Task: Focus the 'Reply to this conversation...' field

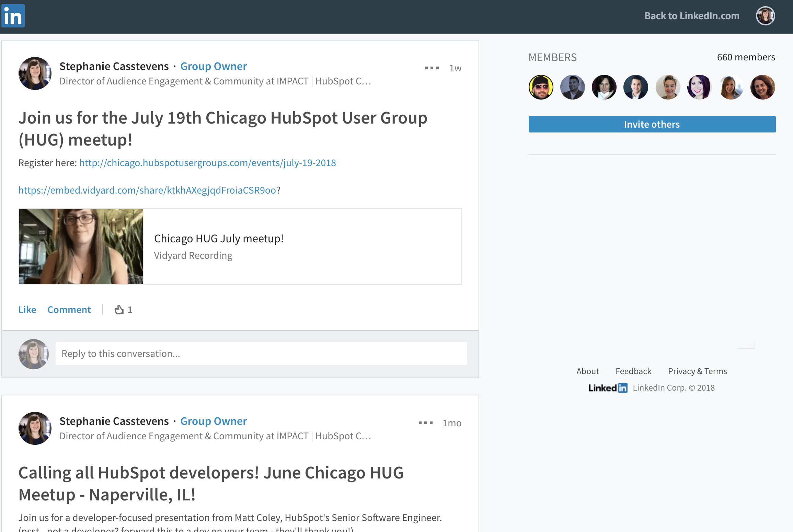Action: pos(261,354)
